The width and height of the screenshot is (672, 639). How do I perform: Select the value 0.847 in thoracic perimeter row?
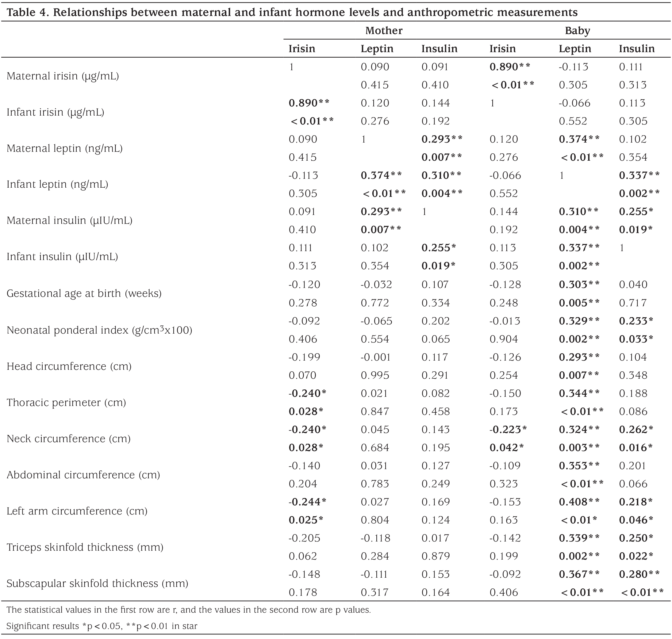click(x=375, y=411)
